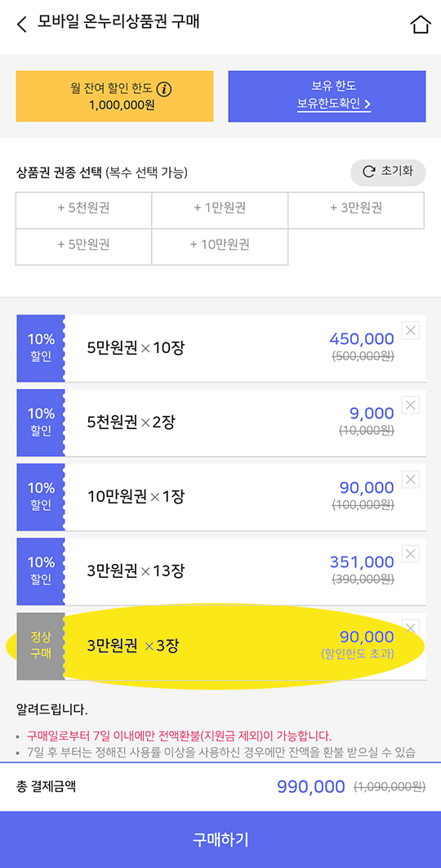Screen dimensions: 441x868
Task: Remove the 3만원권 ×3장 정상구매 item
Action: click(x=411, y=628)
